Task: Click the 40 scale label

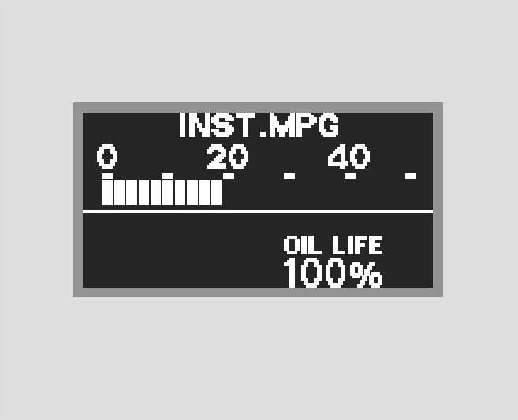Action: [x=348, y=157]
